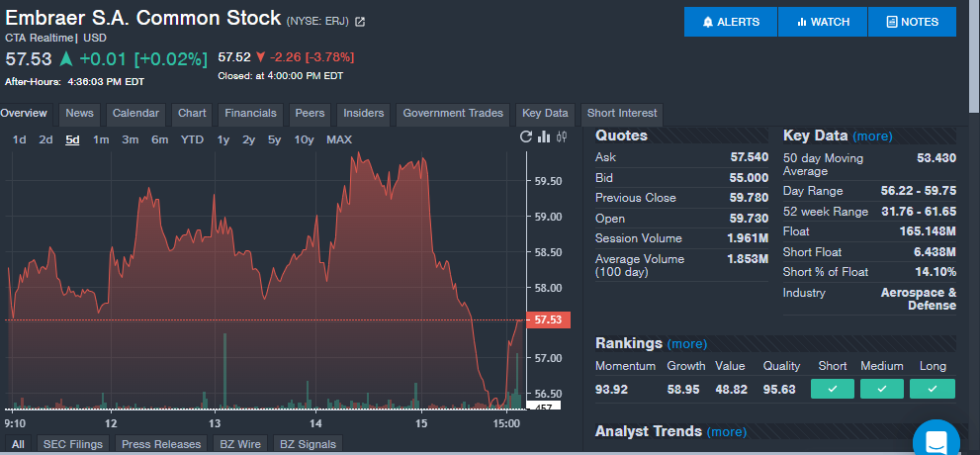Click the Session Volume value 1.961M
The image size is (980, 455).
[749, 238]
